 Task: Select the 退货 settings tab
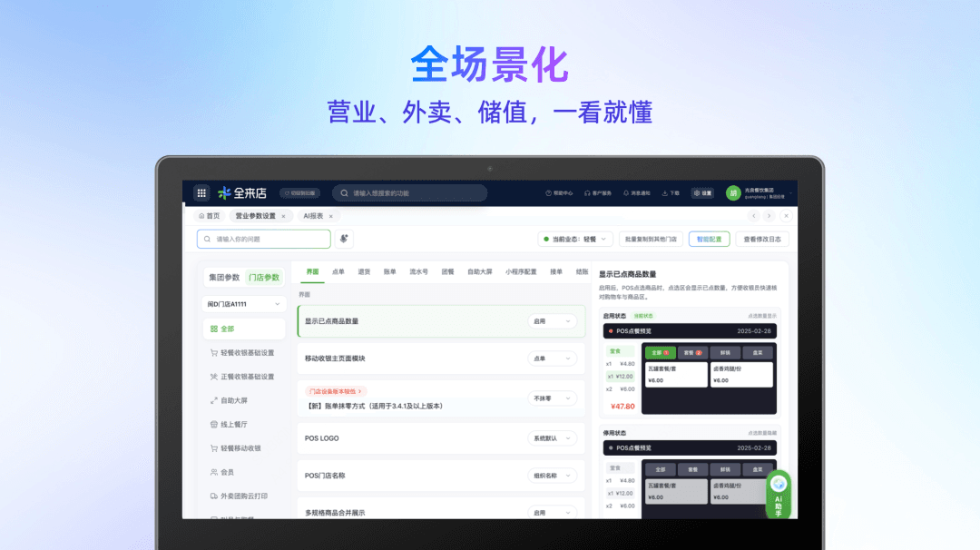pos(364,272)
